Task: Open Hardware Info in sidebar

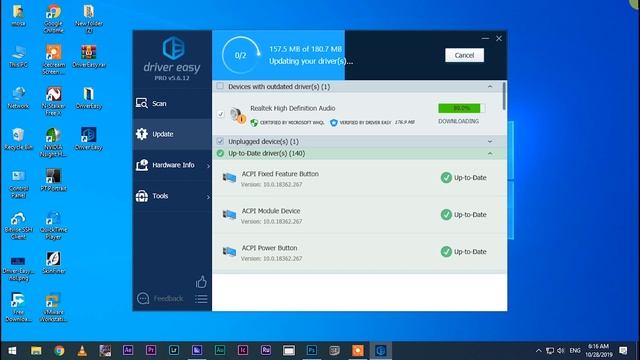Action: click(x=172, y=165)
